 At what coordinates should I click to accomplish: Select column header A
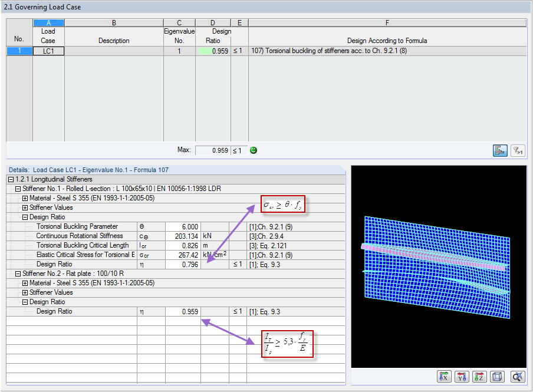click(48, 23)
